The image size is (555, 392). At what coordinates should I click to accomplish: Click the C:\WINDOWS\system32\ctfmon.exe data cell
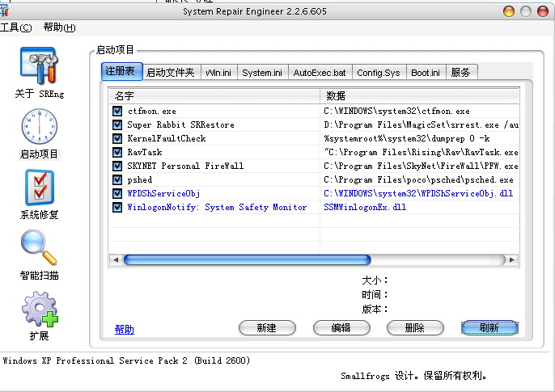click(x=396, y=112)
